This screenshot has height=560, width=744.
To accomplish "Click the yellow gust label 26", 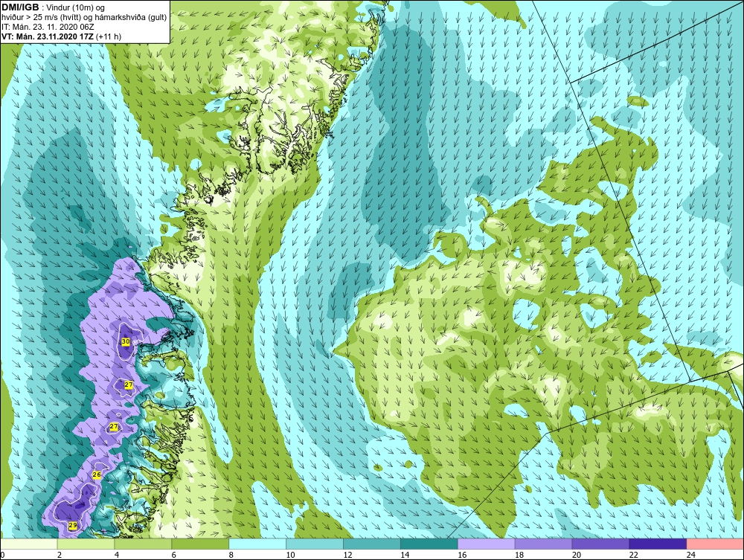I will click(x=97, y=474).
